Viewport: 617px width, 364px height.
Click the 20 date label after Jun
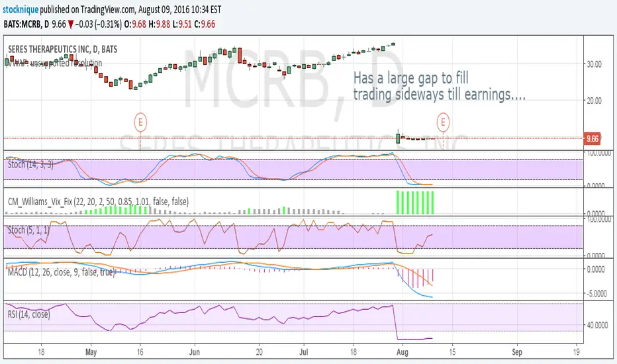(x=259, y=352)
